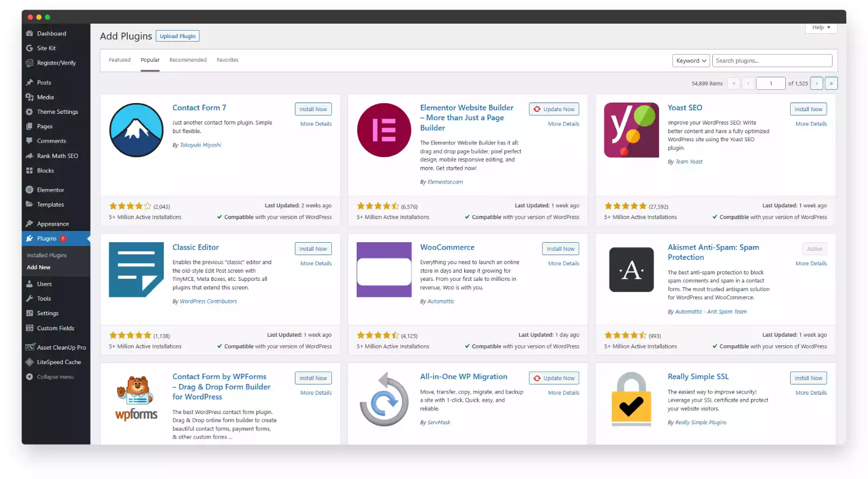Go to next page of plugins
Screen dimensions: 868x479
pyautogui.click(x=817, y=83)
